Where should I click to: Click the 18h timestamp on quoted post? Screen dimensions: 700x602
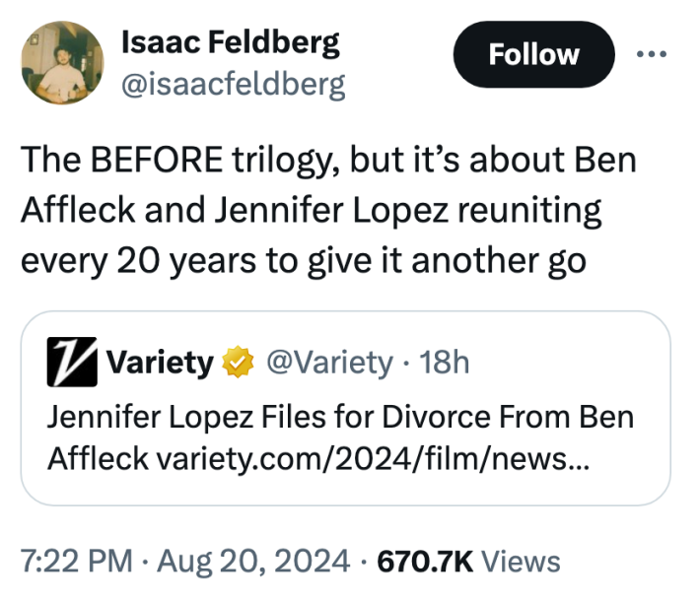click(442, 363)
